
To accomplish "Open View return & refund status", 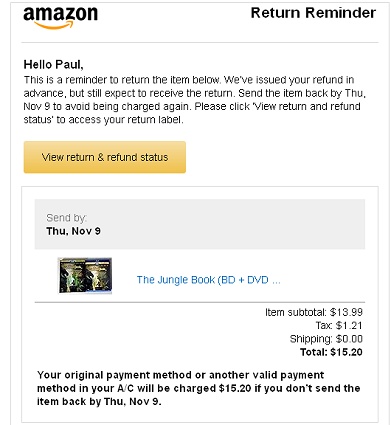I will (105, 157).
